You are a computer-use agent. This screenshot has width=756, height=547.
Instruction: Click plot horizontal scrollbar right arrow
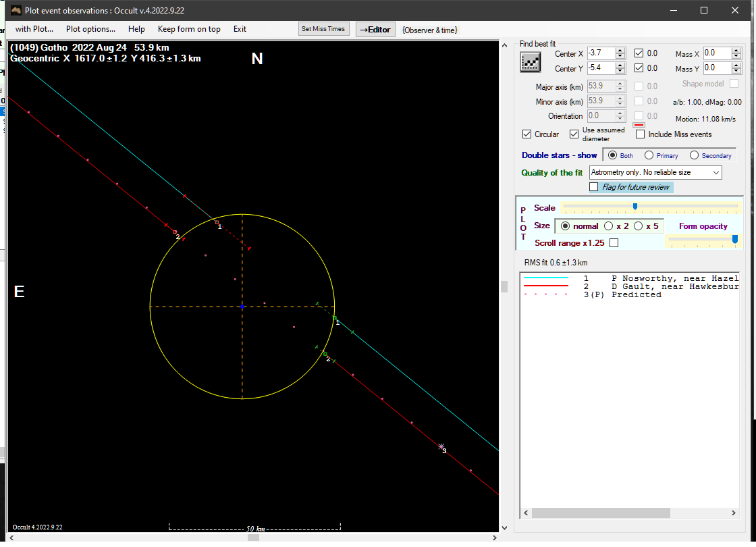[494, 538]
